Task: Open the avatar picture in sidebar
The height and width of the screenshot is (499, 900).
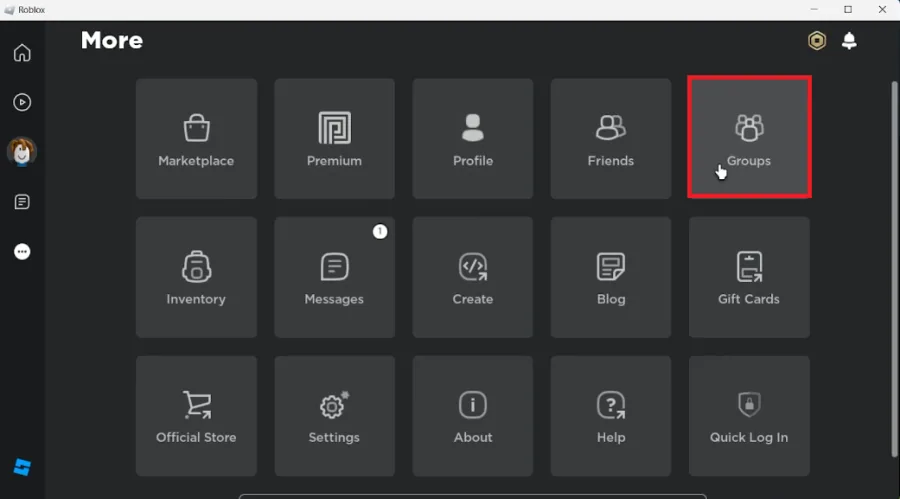Action: pos(22,152)
